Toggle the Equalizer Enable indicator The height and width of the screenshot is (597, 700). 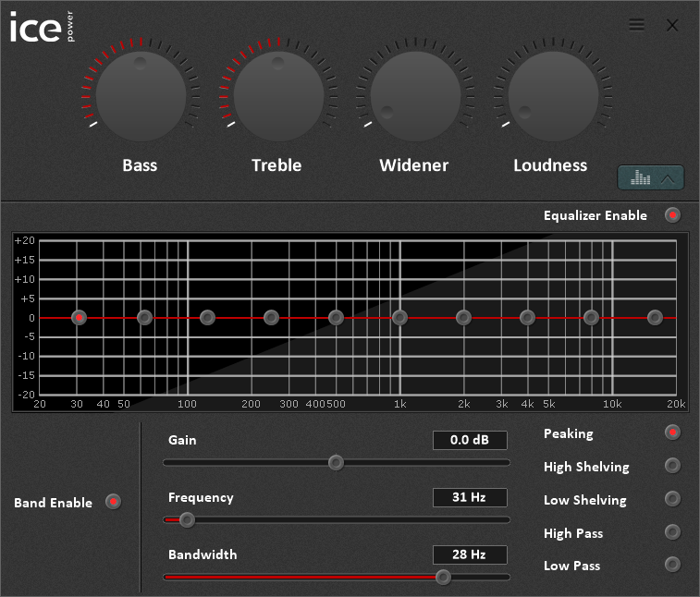(672, 215)
